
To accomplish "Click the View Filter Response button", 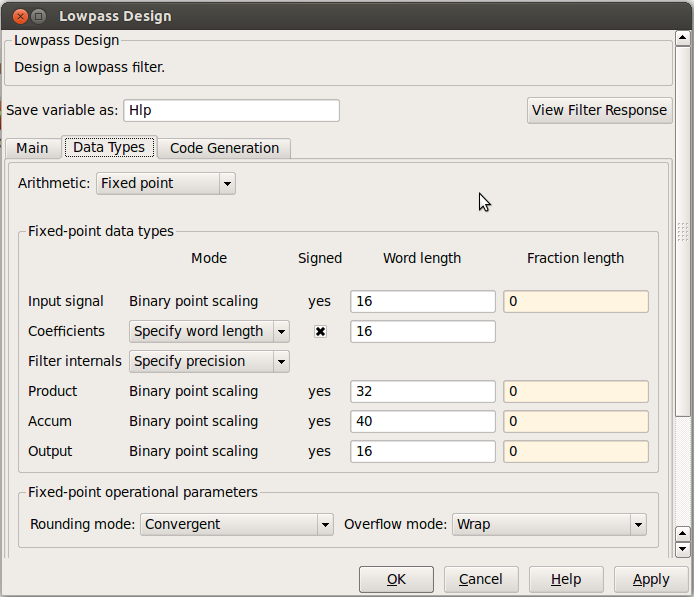I will click(599, 110).
